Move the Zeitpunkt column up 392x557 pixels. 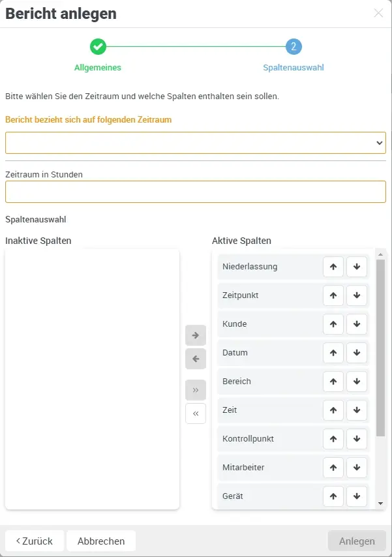click(333, 295)
